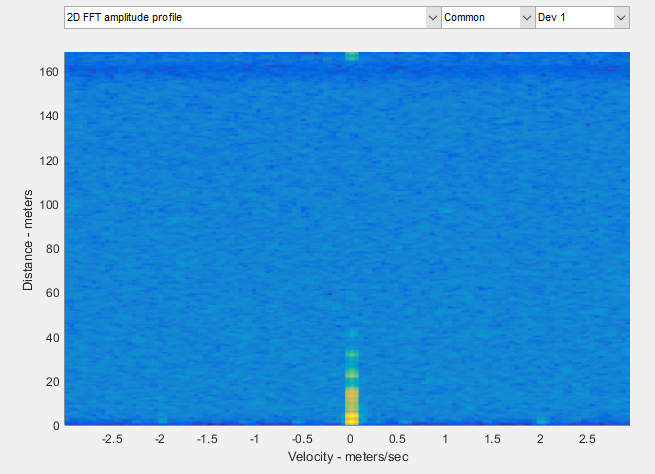Click the 40 tick on distance axis
This screenshot has height=474, width=655.
pos(52,338)
